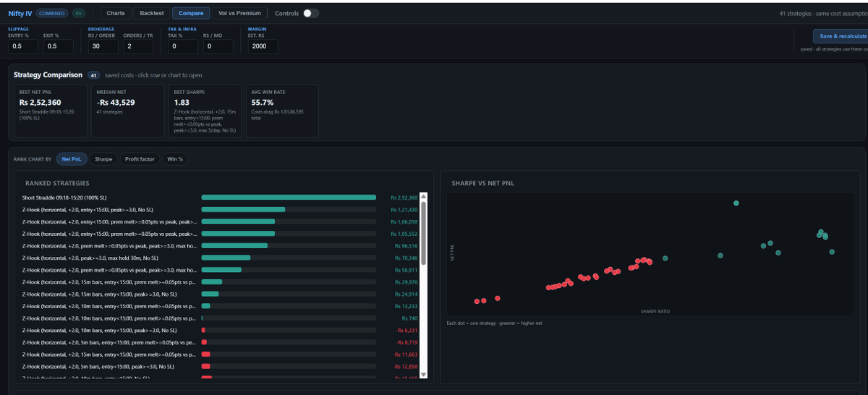
Task: Click the RANKED STRATEGIES heading
Action: click(57, 183)
